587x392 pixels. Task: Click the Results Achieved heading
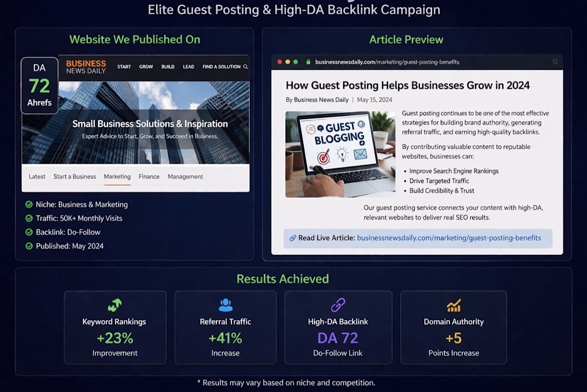click(x=283, y=278)
